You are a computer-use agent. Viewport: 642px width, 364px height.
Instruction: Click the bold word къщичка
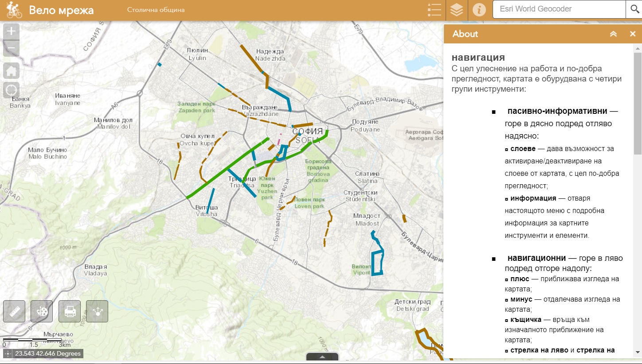click(526, 320)
